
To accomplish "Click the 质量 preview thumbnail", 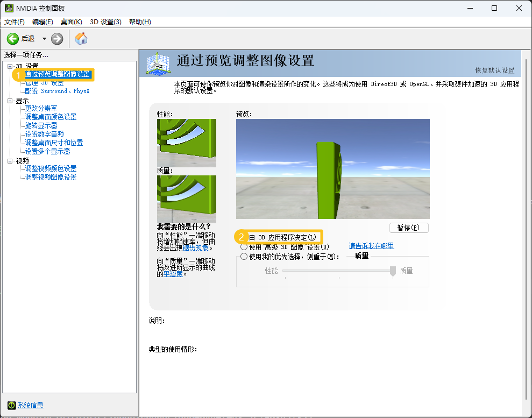I will [187, 199].
